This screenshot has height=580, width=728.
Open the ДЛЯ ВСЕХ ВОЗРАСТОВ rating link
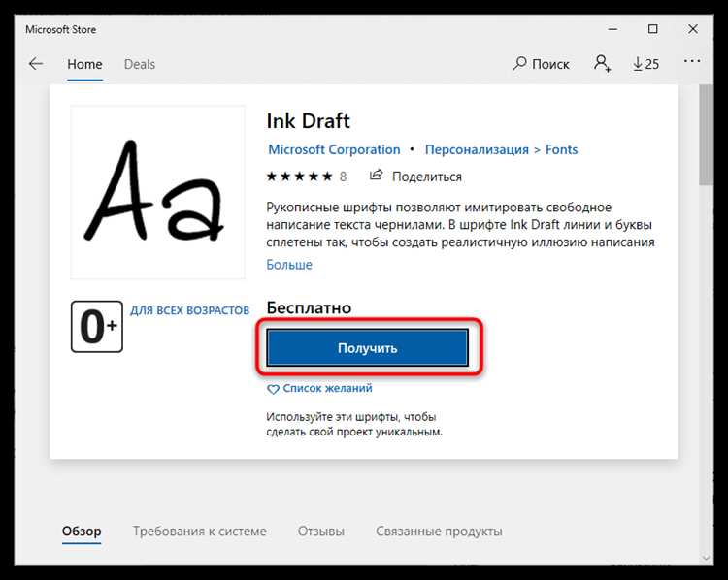[189, 310]
